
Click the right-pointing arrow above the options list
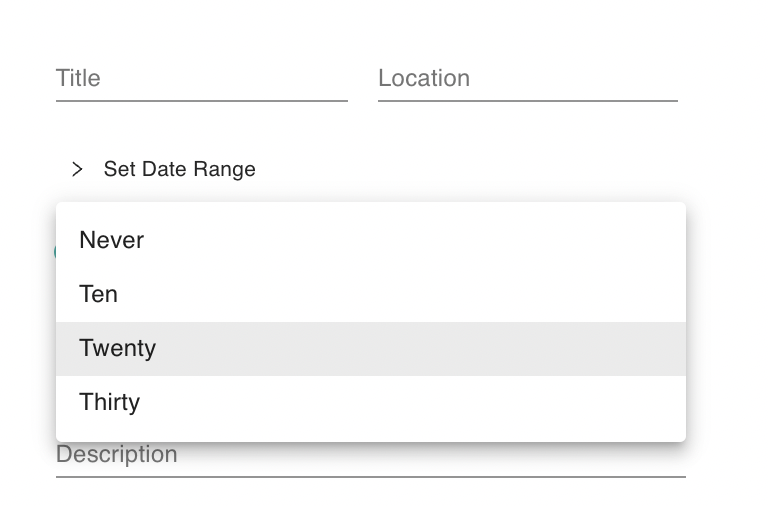tap(77, 169)
